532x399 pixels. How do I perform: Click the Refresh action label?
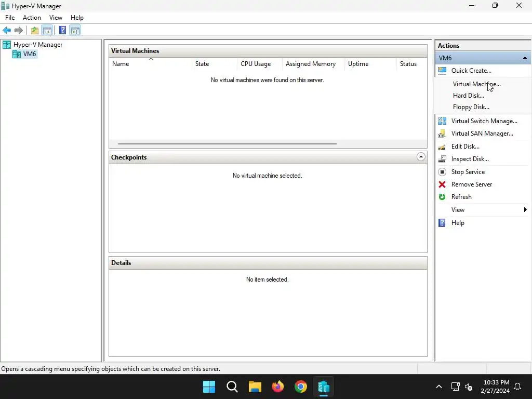[x=461, y=197]
